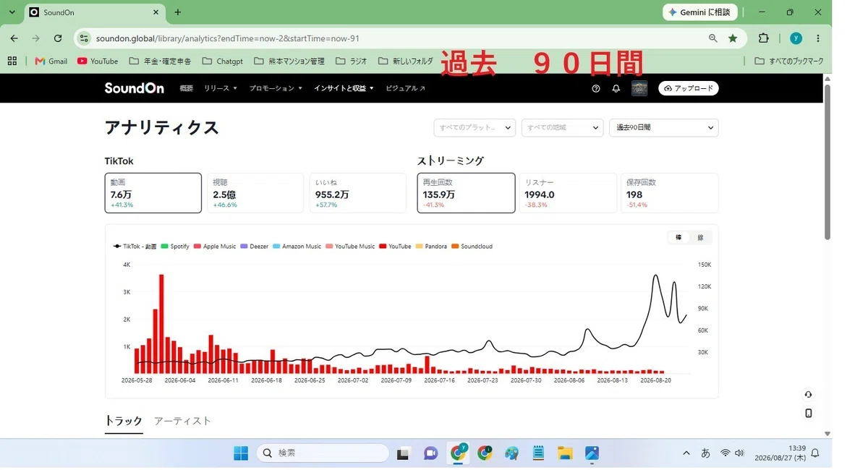Toggle Deezer legend series

click(255, 247)
